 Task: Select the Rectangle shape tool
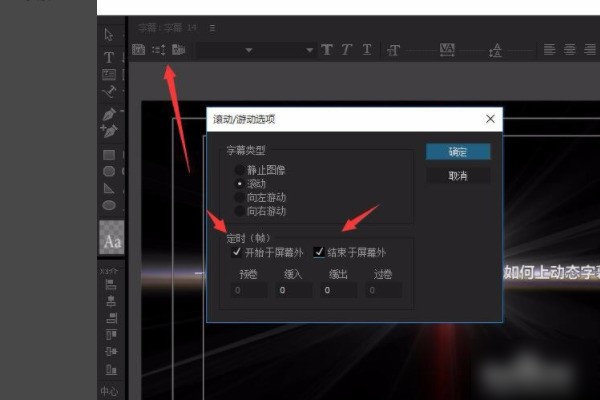pos(109,155)
